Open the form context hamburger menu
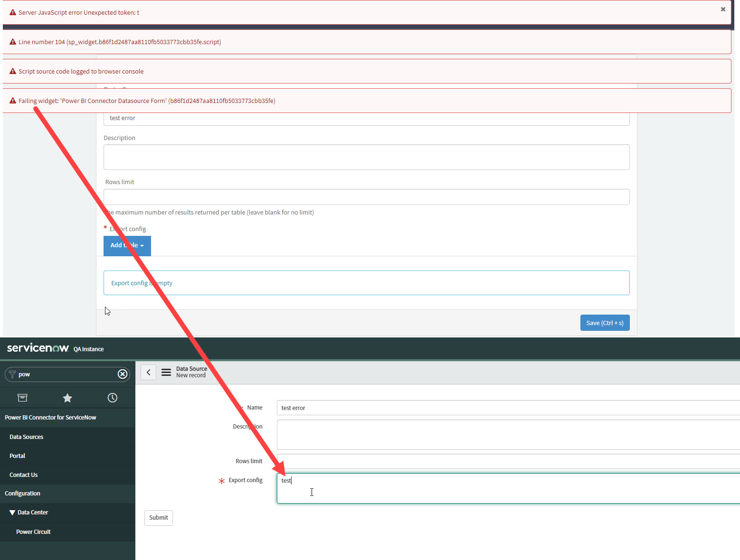Image resolution: width=740 pixels, height=560 pixels. [x=166, y=372]
